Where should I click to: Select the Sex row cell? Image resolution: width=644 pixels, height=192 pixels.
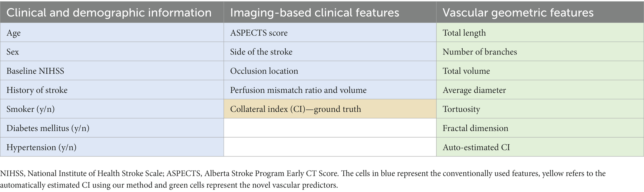(112, 52)
